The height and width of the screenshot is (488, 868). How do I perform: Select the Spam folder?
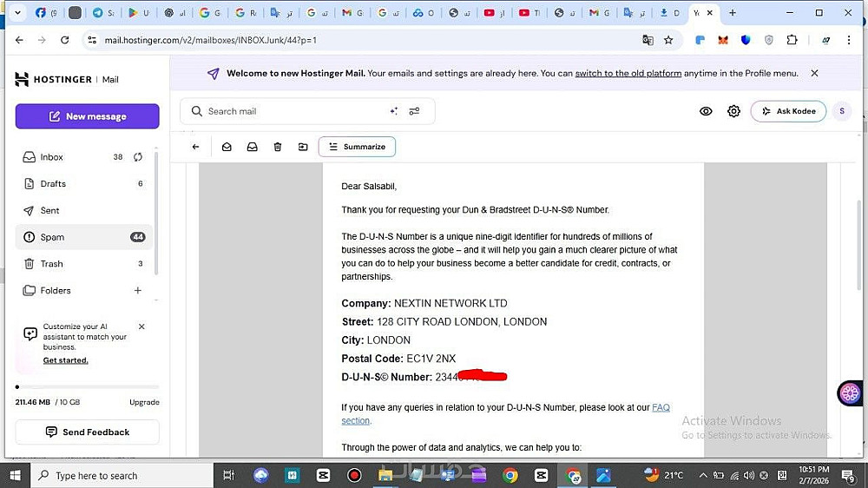[x=84, y=237]
